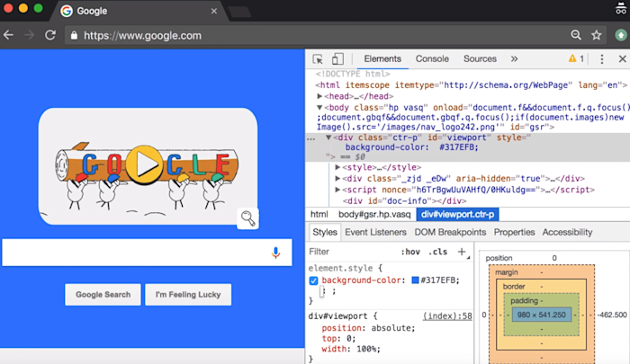The height and width of the screenshot is (364, 630).
Task: Click the browser forward arrow
Action: pos(29,35)
